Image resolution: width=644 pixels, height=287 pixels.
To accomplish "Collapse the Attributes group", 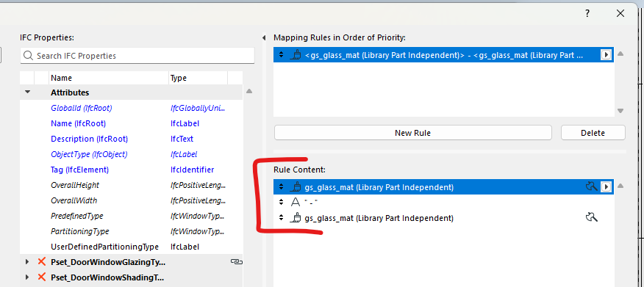I will click(27, 92).
